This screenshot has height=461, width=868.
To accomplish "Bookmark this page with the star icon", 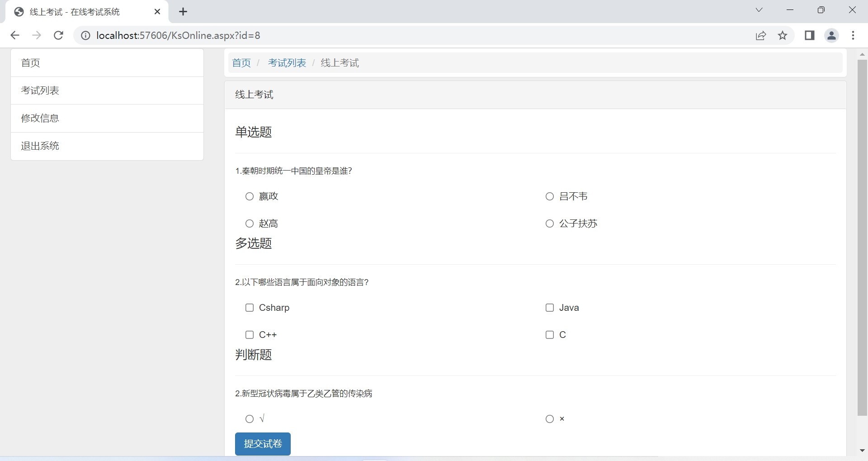I will [x=783, y=35].
